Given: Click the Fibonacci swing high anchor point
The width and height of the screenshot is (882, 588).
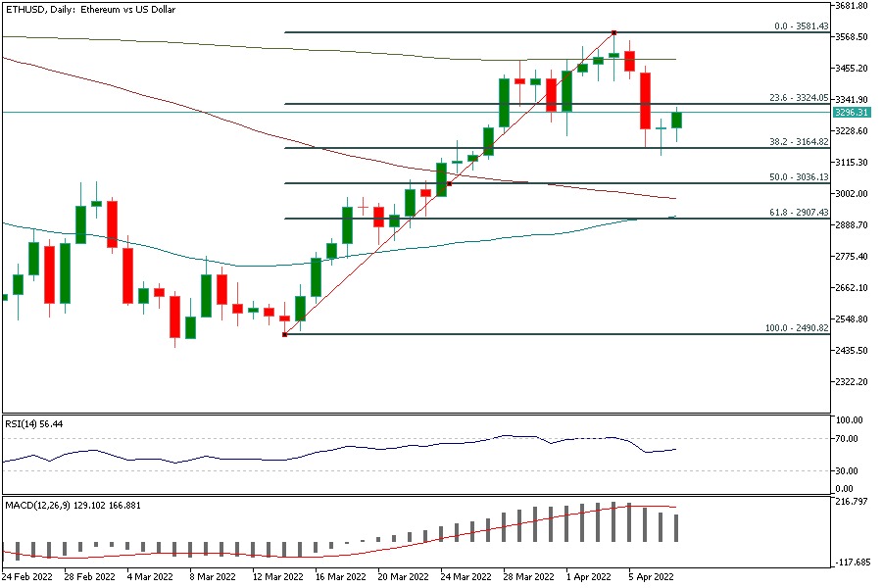Looking at the screenshot, I should 613,32.
